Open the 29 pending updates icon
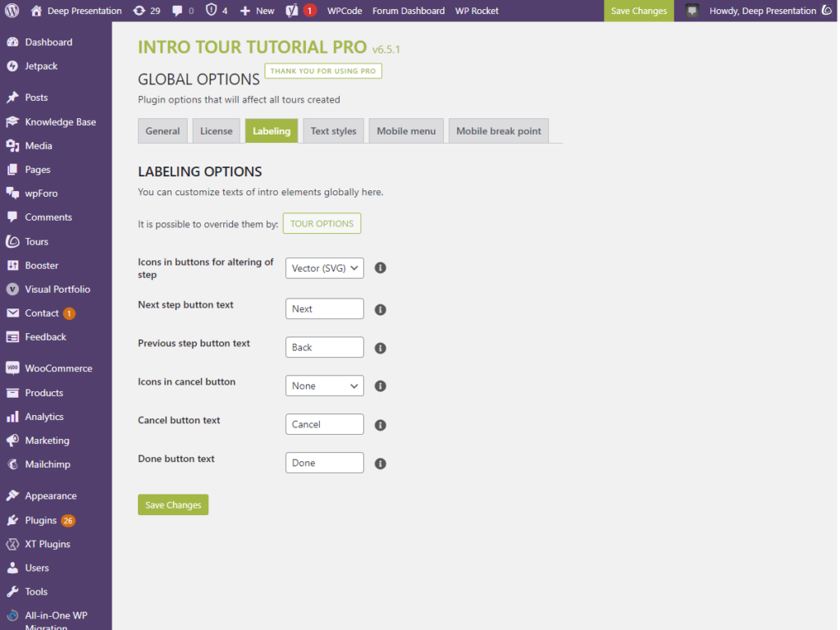This screenshot has width=840, height=630. click(x=139, y=11)
